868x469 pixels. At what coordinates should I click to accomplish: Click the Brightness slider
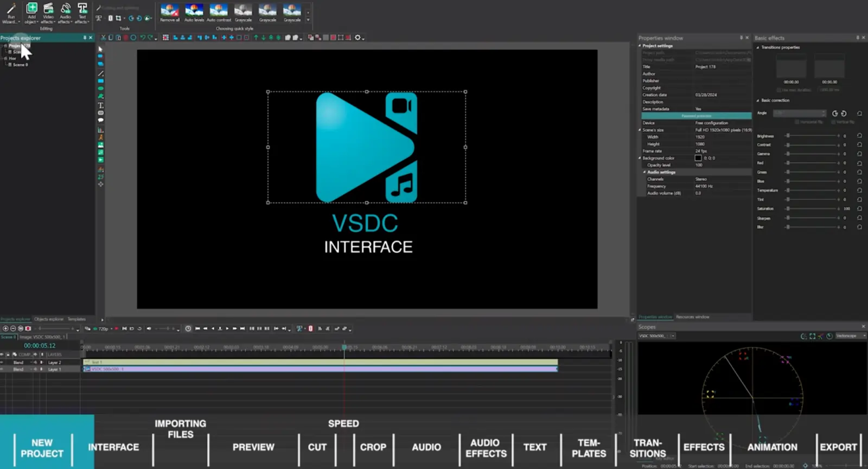[x=812, y=136]
